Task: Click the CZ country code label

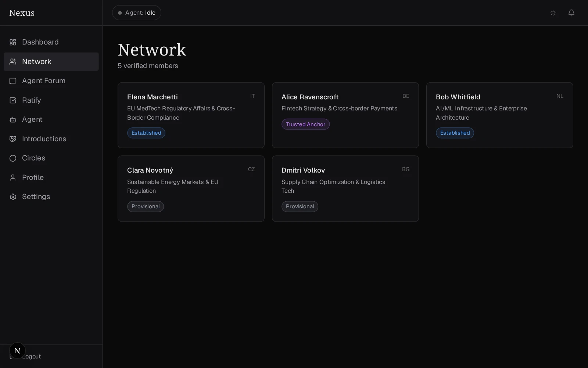Action: point(251,169)
